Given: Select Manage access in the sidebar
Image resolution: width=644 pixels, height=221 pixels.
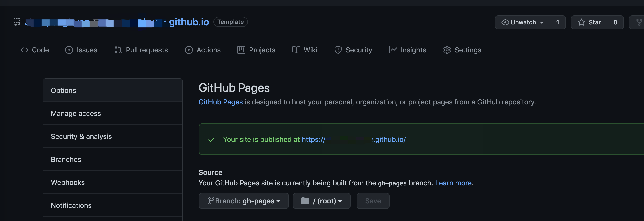Looking at the screenshot, I should tap(76, 113).
